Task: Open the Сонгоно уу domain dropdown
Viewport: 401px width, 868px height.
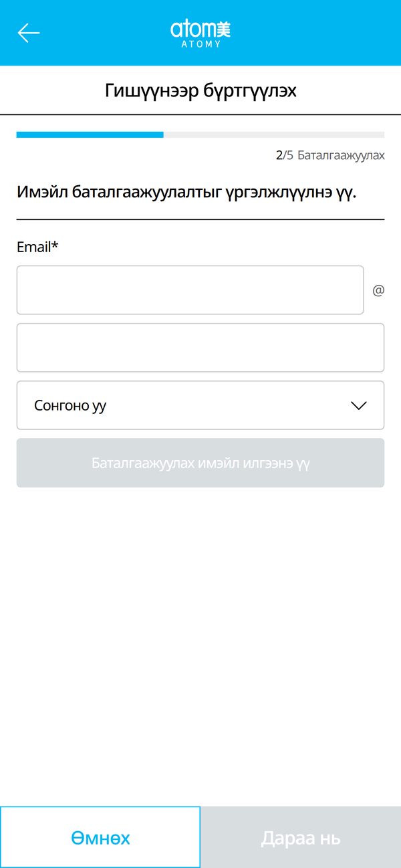Action: tap(200, 405)
